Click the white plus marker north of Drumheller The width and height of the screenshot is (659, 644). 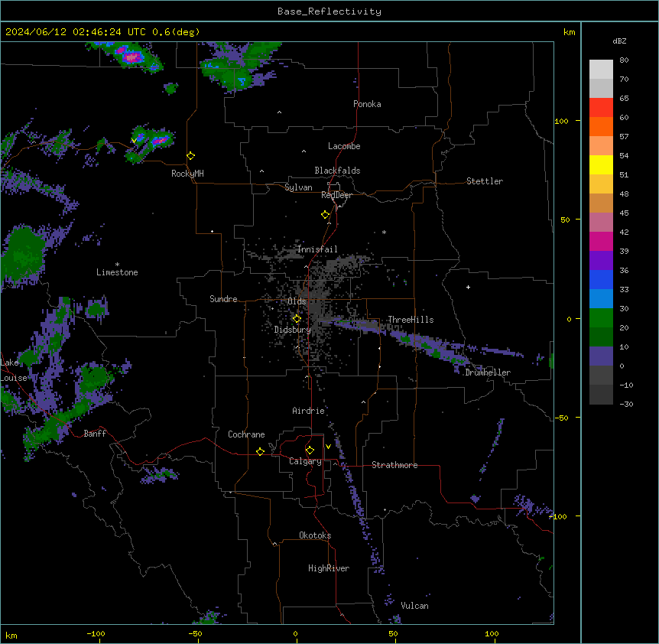coord(468,287)
